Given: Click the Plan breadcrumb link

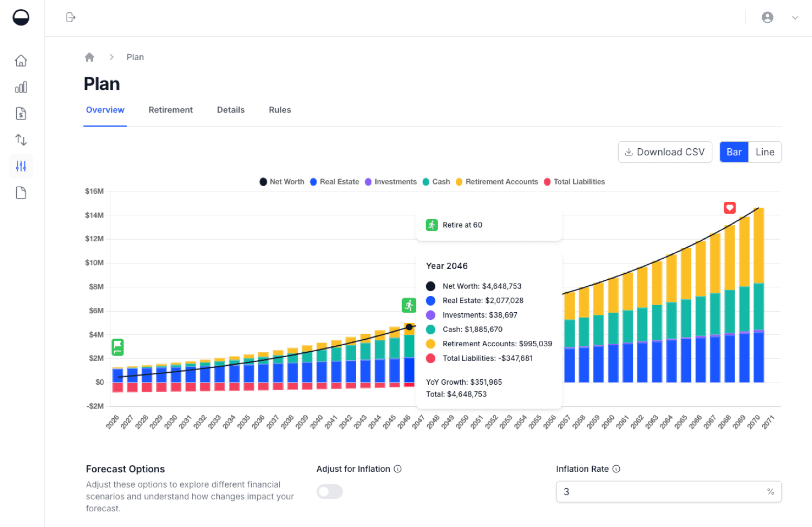Looking at the screenshot, I should click(x=135, y=57).
